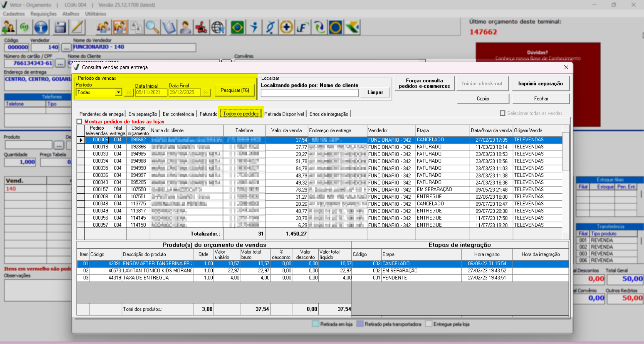Open the Erros de integração tab
This screenshot has height=344, width=644.
[329, 114]
